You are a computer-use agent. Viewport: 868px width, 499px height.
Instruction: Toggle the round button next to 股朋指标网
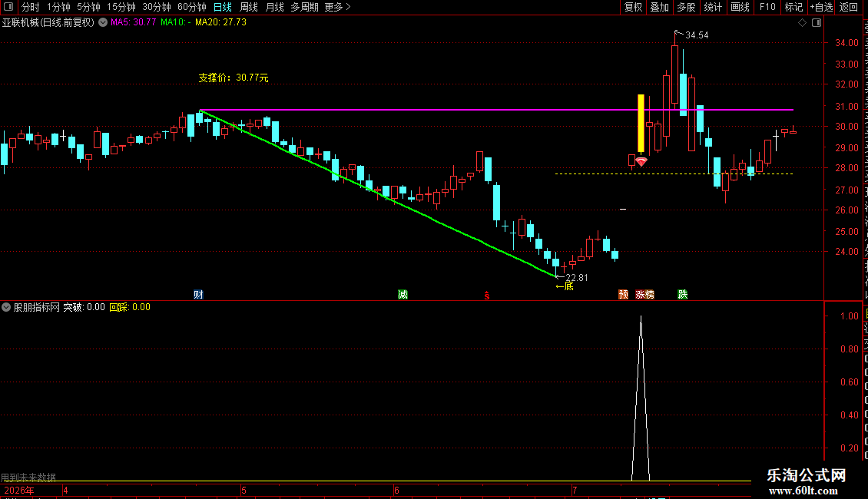(6, 307)
